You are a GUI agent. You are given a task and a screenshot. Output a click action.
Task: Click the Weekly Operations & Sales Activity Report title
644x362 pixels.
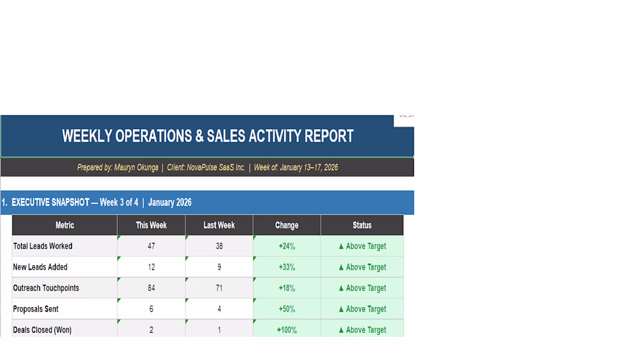click(x=207, y=136)
